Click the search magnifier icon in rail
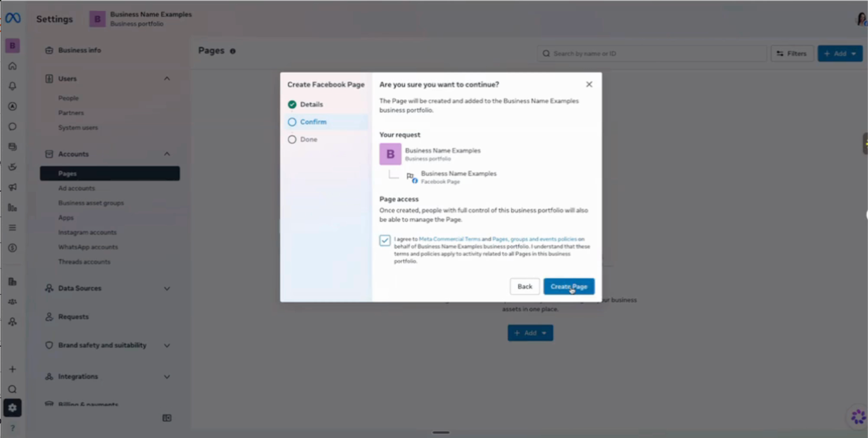Image resolution: width=868 pixels, height=438 pixels. coord(13,390)
